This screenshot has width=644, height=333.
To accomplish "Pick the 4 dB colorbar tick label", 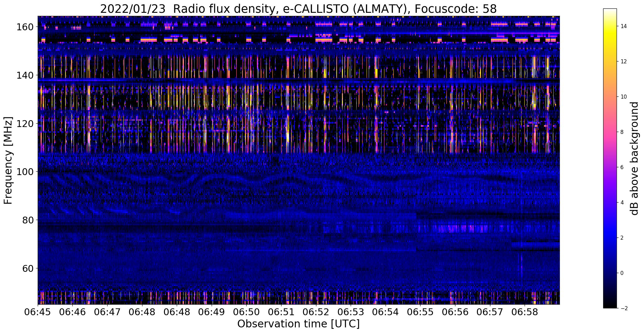I will click(622, 203).
